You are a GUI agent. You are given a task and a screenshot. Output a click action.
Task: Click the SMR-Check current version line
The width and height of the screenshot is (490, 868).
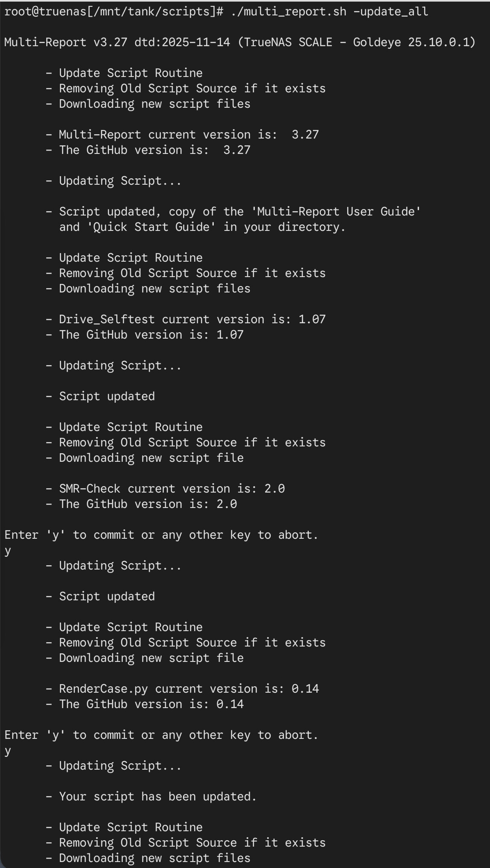click(x=171, y=488)
